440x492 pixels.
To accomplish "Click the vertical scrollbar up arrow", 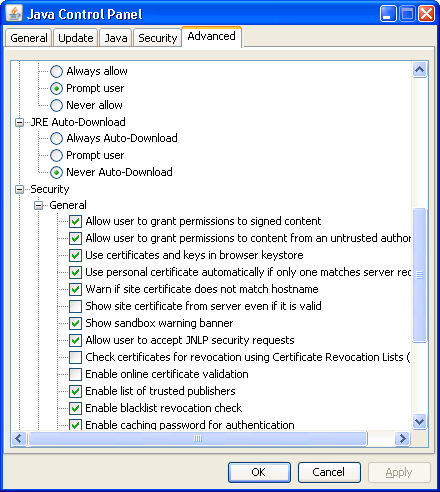I will (x=419, y=69).
